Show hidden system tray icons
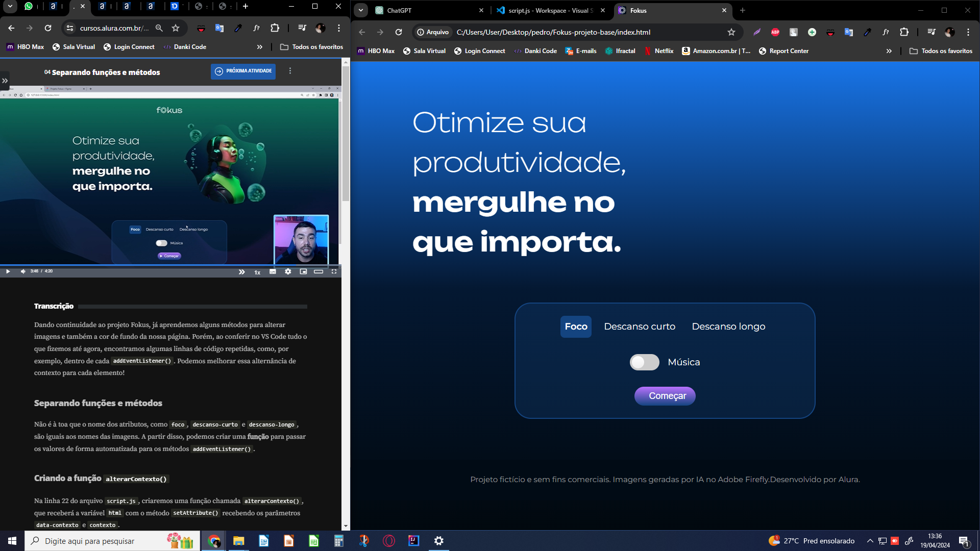Viewport: 980px width, 551px height. 870,541
